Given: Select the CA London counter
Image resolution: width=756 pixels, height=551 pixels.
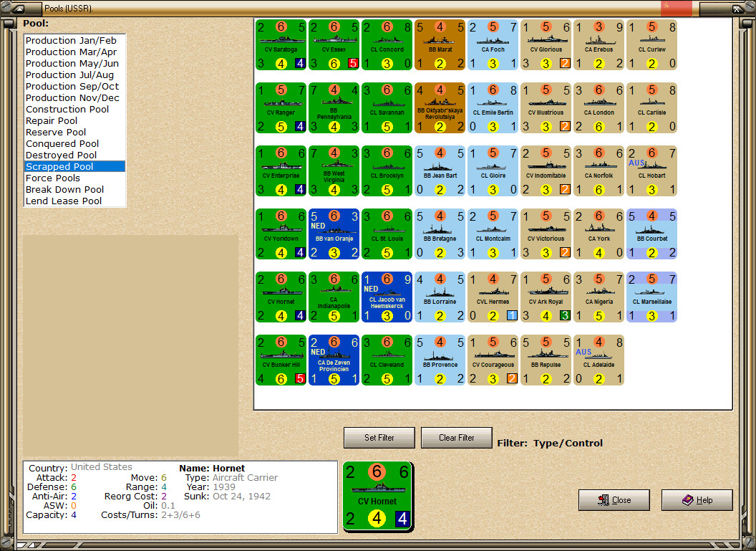Looking at the screenshot, I should coord(598,108).
